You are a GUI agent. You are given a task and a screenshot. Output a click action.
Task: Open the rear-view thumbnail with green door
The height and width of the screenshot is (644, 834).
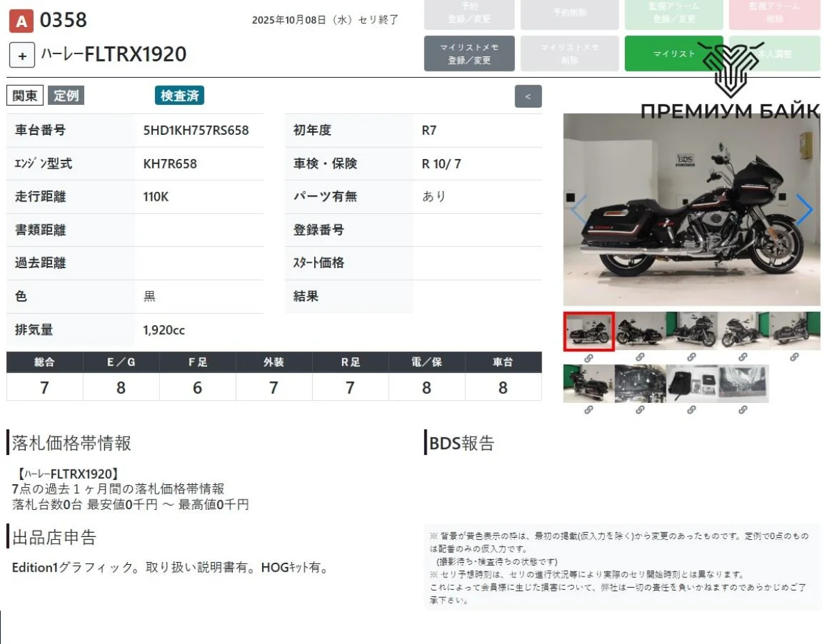pos(589,384)
